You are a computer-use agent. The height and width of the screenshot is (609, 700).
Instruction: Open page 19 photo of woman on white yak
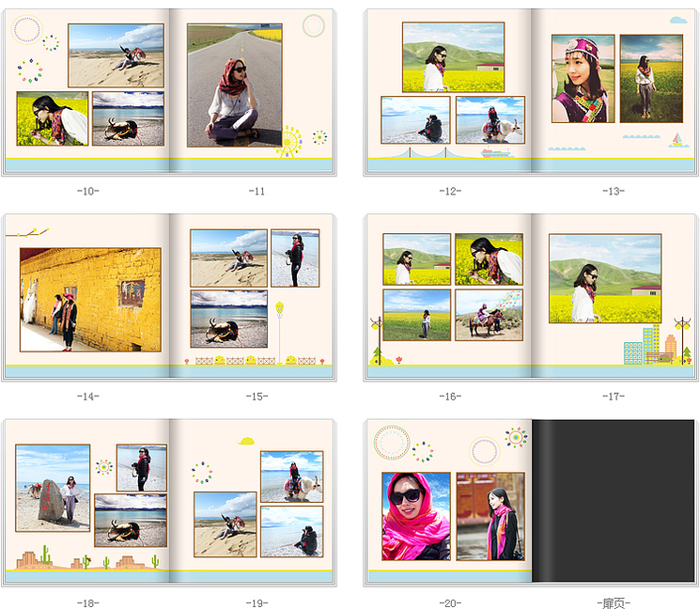click(291, 476)
